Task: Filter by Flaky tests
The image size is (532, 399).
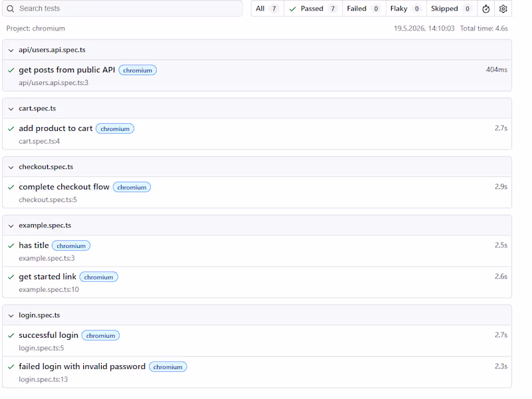Action: [x=406, y=9]
